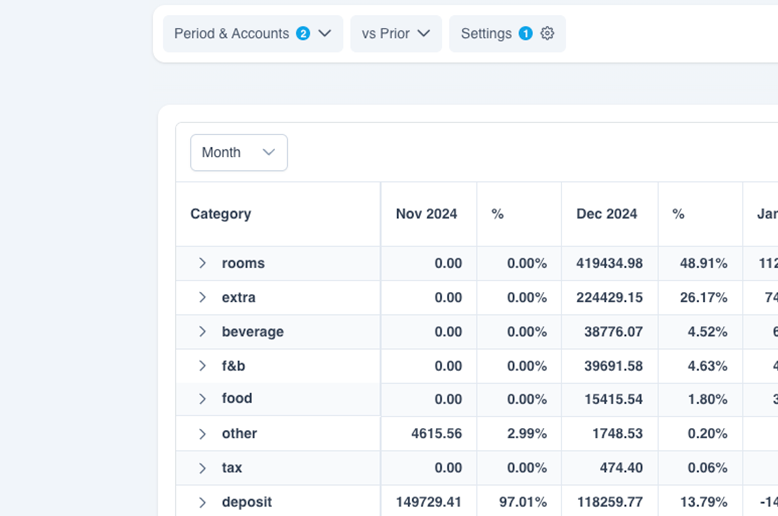Click the tax percentage 0.06%
This screenshot has width=778, height=516.
point(708,467)
